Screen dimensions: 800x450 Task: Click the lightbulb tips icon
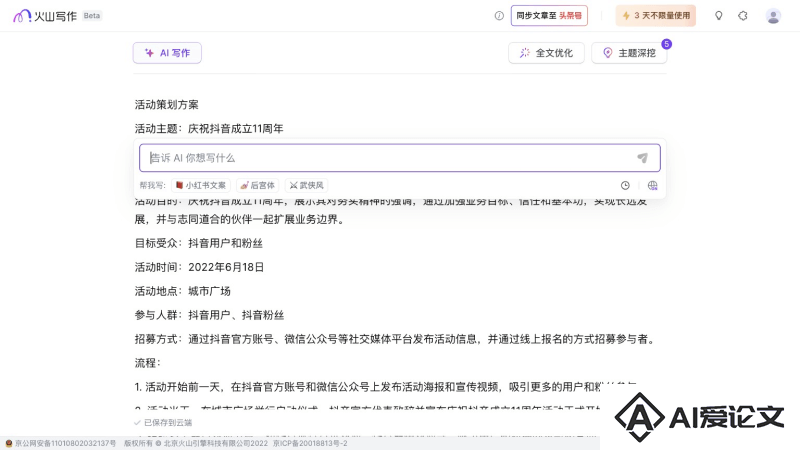tap(718, 16)
